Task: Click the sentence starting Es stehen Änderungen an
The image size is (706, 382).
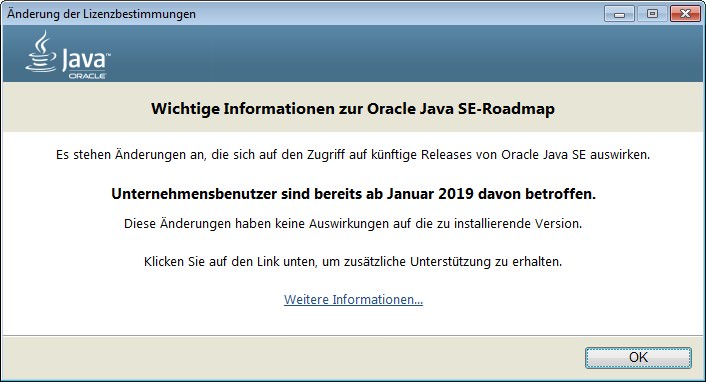Action: click(x=353, y=155)
